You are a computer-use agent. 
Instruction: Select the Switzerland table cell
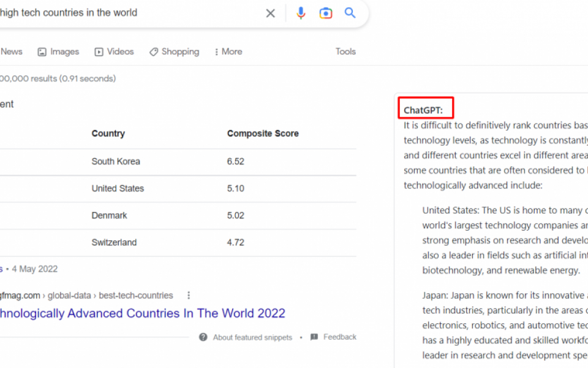[114, 243]
